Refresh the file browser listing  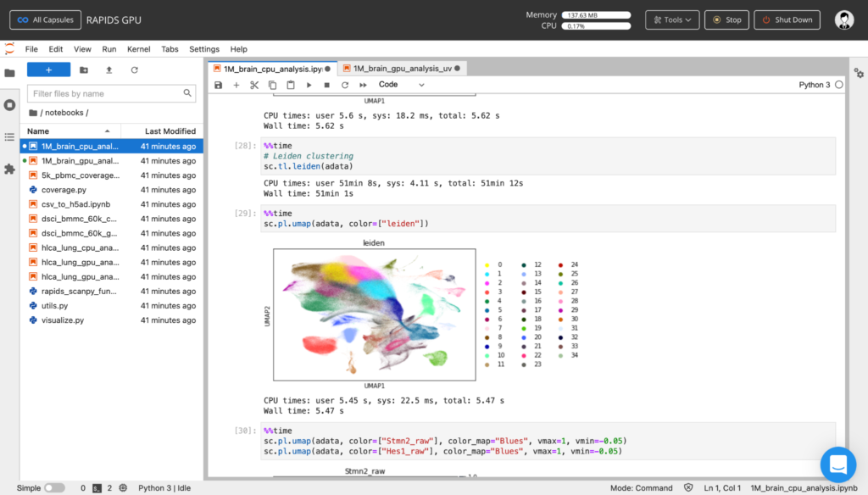tap(135, 70)
